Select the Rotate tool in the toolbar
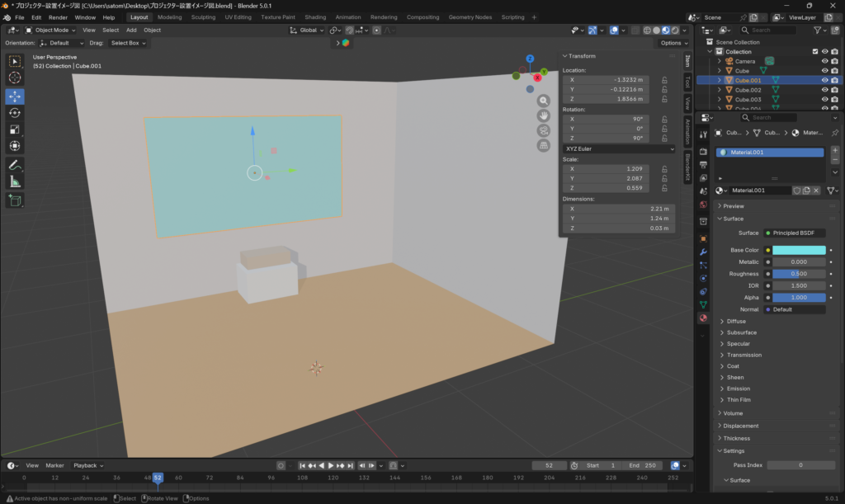This screenshot has height=504, width=845. [x=15, y=113]
